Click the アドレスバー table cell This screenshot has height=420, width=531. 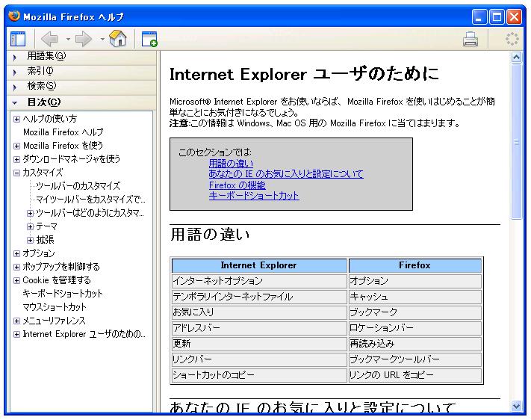pyautogui.click(x=259, y=328)
